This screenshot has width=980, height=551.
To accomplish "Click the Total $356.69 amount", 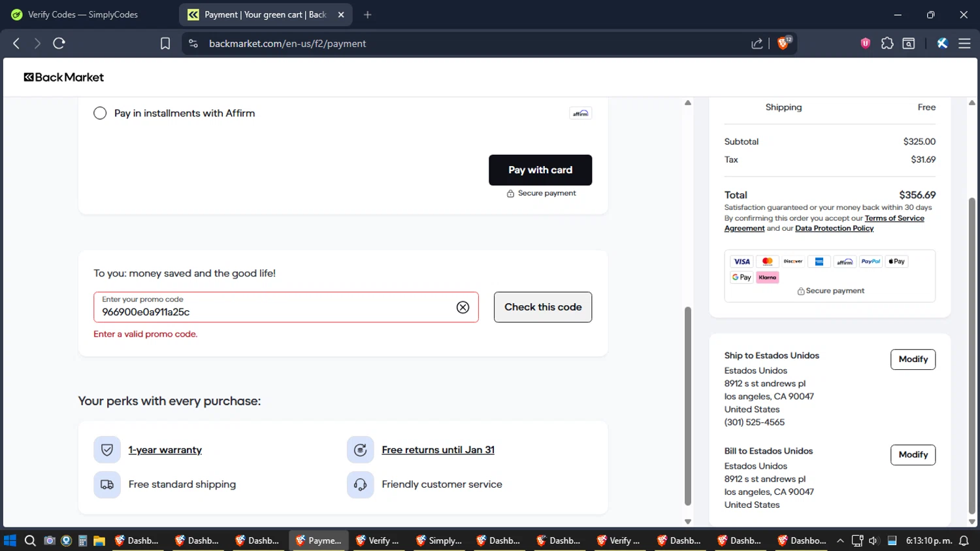I will click(917, 195).
